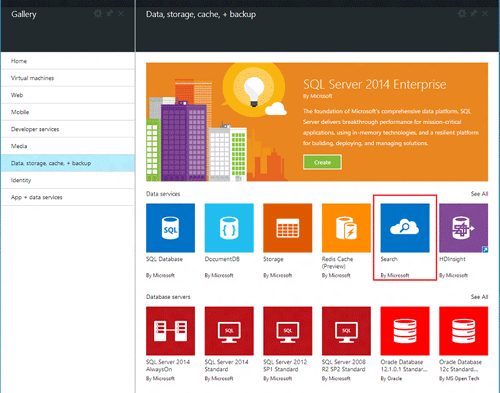Click the SQL Server 2014 Enterprise banner

tap(317, 122)
